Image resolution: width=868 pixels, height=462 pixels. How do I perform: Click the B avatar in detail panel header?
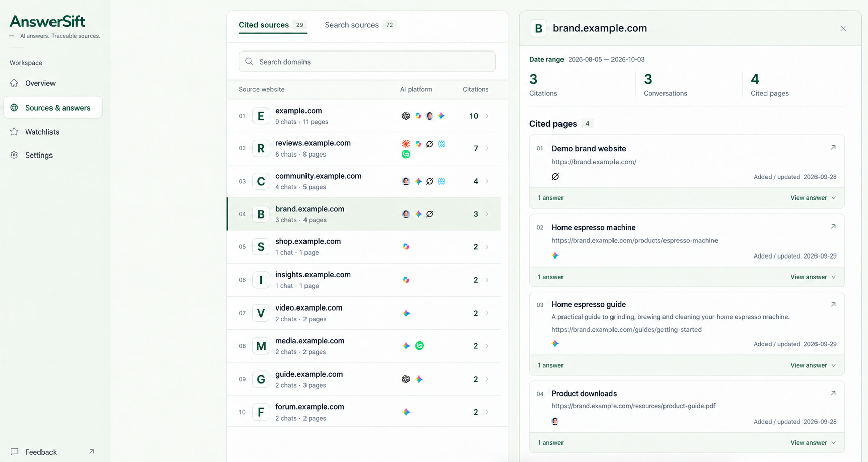pos(538,28)
